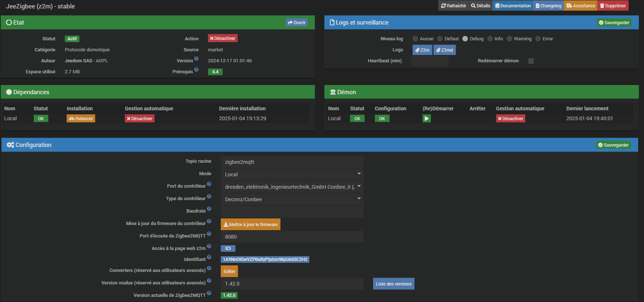Select the Aucun log level
Screen dimensions: 644x302
415,38
